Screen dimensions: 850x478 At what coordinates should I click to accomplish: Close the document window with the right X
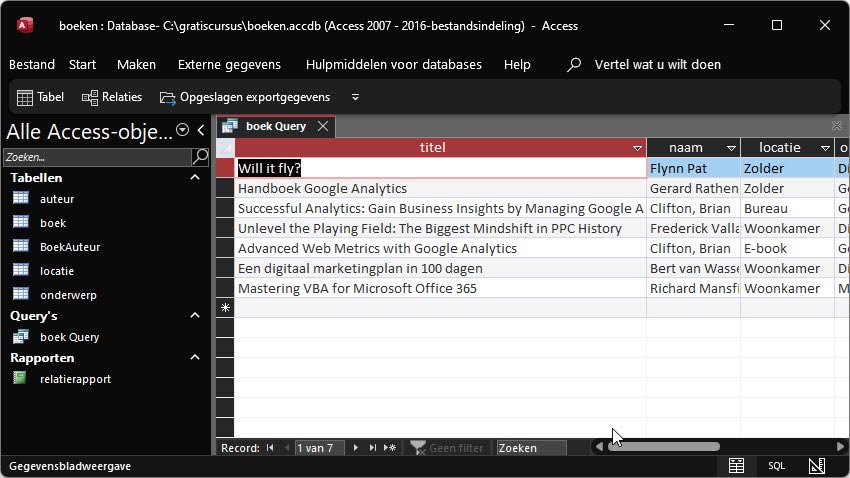(x=836, y=126)
